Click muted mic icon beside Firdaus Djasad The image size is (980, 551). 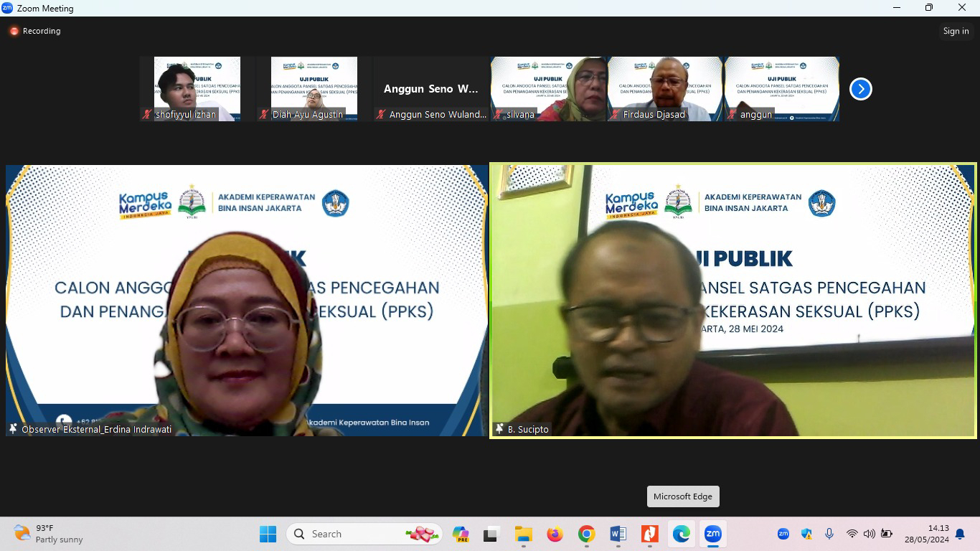(615, 115)
